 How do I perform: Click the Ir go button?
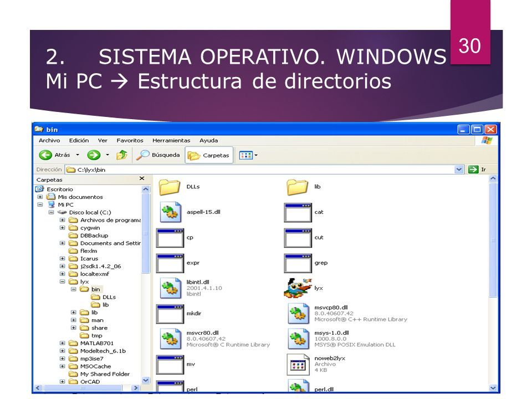click(477, 170)
